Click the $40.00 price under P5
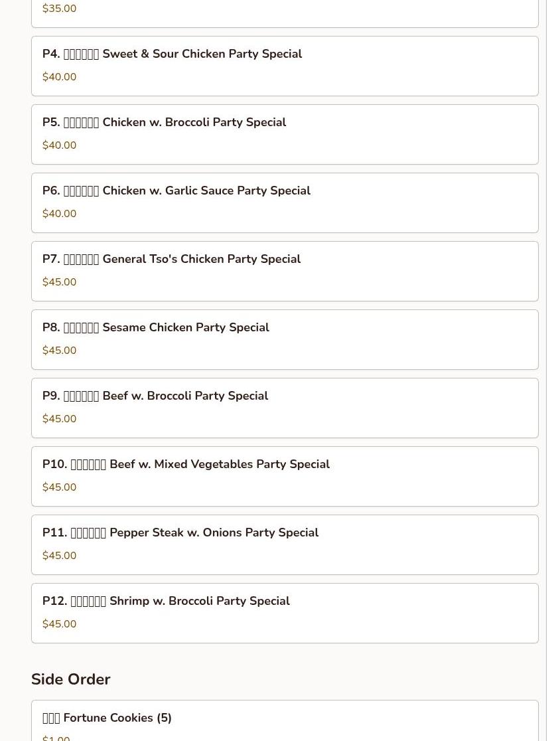The height and width of the screenshot is (741, 560). coord(59,145)
